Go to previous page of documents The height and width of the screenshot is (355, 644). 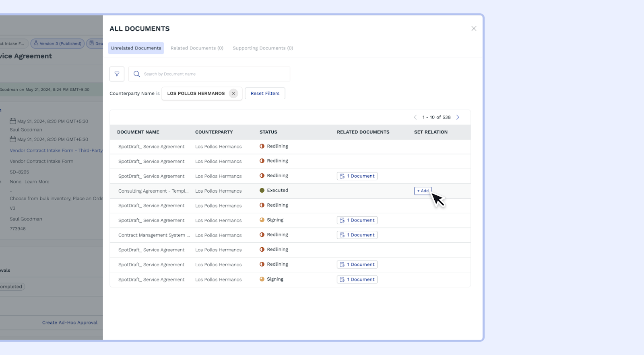pos(415,117)
